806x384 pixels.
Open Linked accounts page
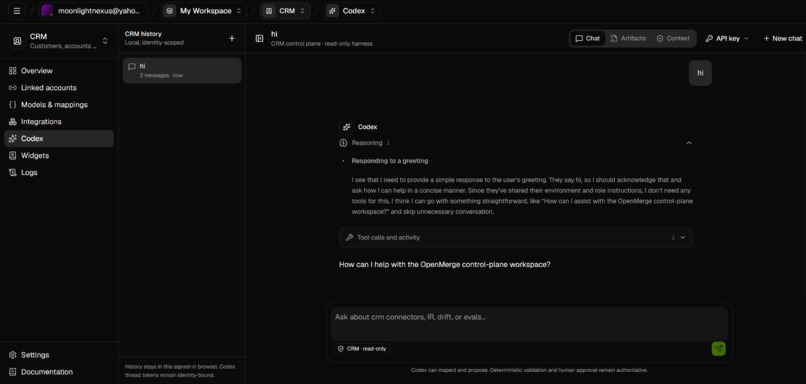(x=59, y=87)
